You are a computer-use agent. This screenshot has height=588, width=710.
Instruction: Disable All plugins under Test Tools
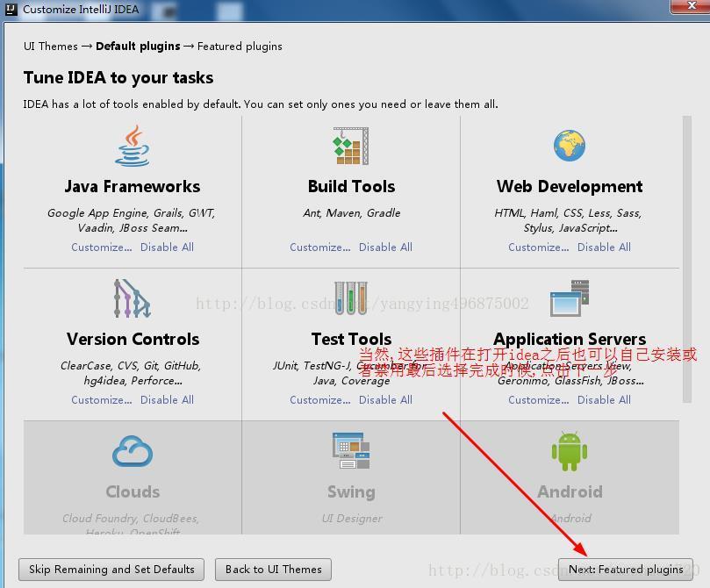pyautogui.click(x=385, y=399)
